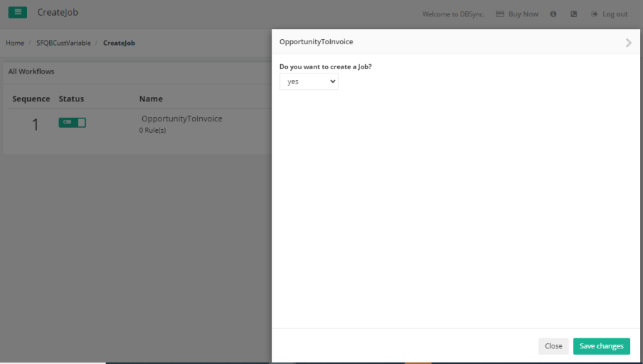Click the Buy Now link text

(523, 14)
